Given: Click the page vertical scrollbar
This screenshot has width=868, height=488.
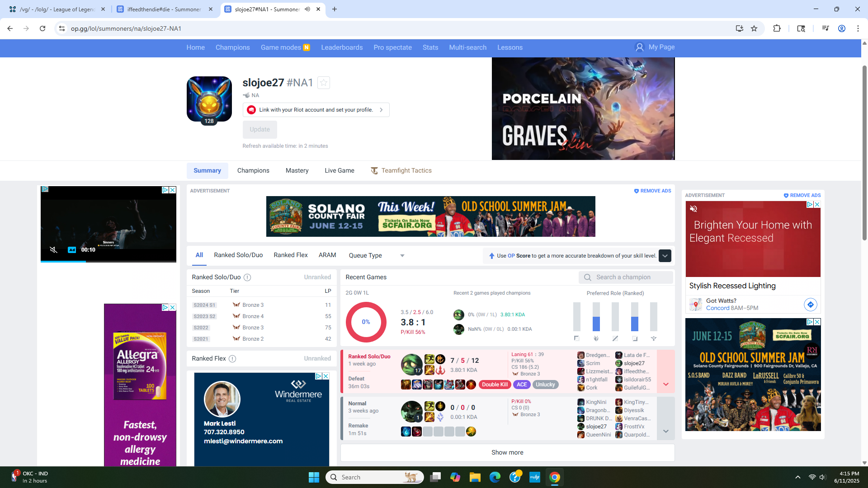Looking at the screenshot, I should click(x=864, y=154).
